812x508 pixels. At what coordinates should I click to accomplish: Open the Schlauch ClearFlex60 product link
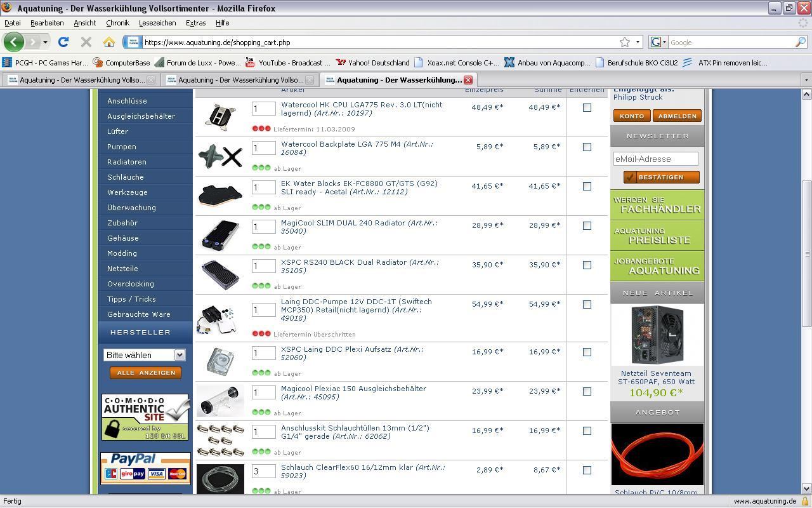363,471
